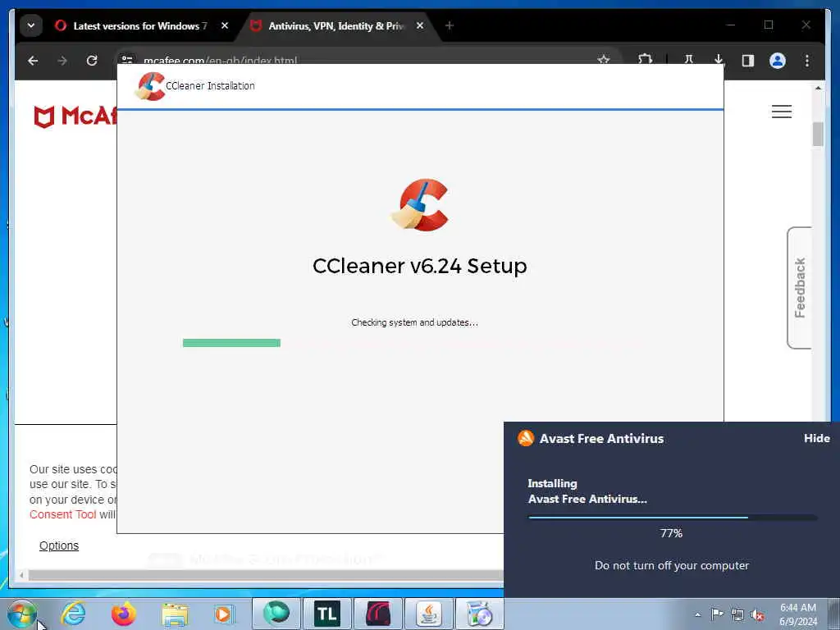Close the Antivirus, VPN, Identity tab
840x630 pixels.
420,25
